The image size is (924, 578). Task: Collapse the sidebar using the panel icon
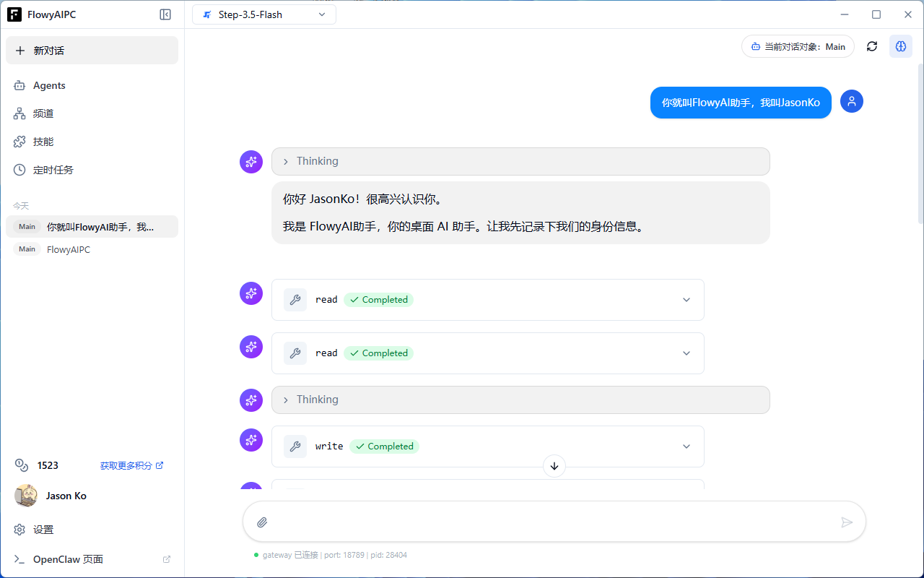[x=165, y=14]
